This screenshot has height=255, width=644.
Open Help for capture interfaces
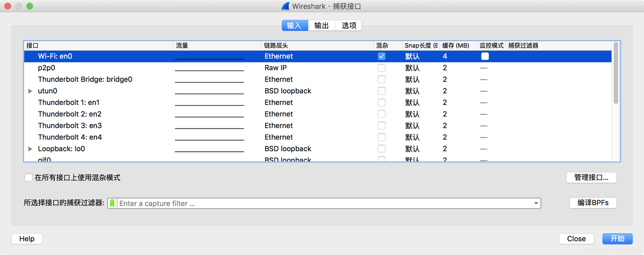[27, 239]
